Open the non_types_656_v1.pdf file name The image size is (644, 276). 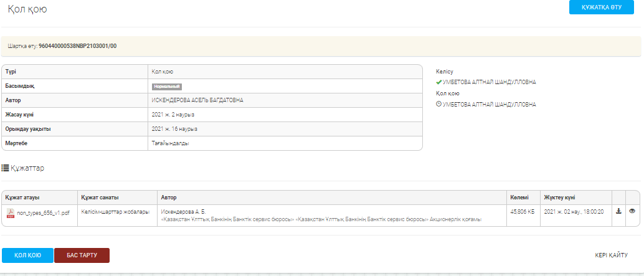click(x=43, y=212)
